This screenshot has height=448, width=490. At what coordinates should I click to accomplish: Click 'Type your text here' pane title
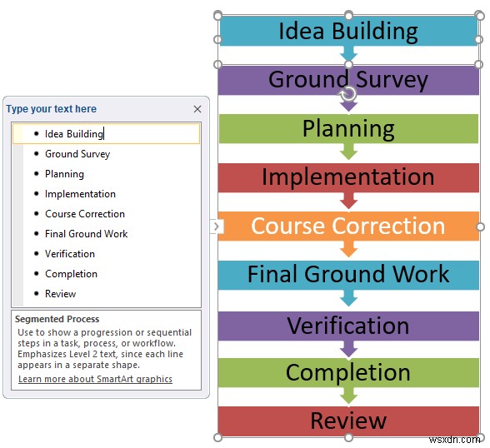(52, 108)
